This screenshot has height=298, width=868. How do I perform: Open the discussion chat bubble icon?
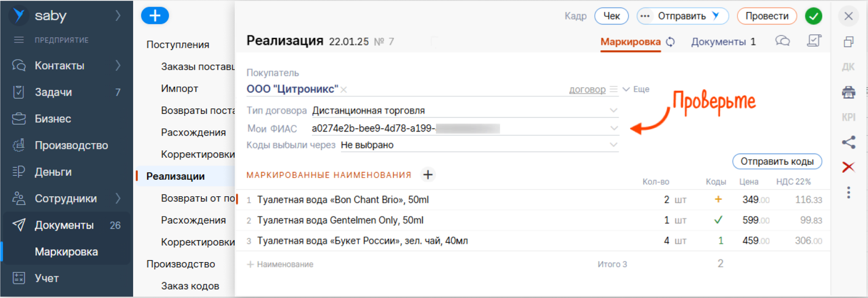[782, 41]
